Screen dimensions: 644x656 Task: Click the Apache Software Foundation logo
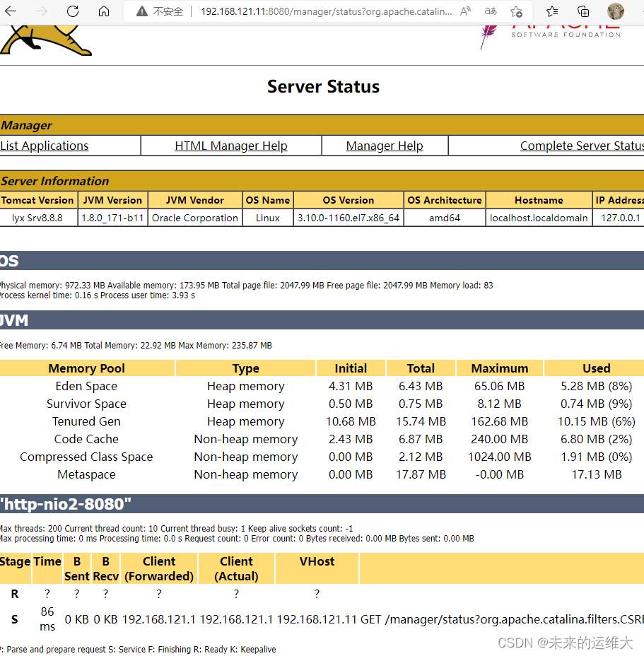[551, 37]
